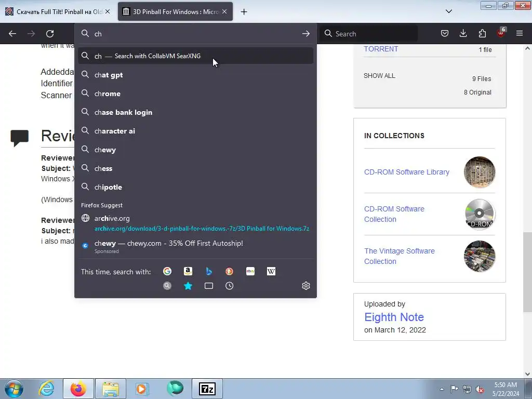Click the page vertical scrollbar thumb
This screenshot has width=532, height=399.
coord(527,272)
